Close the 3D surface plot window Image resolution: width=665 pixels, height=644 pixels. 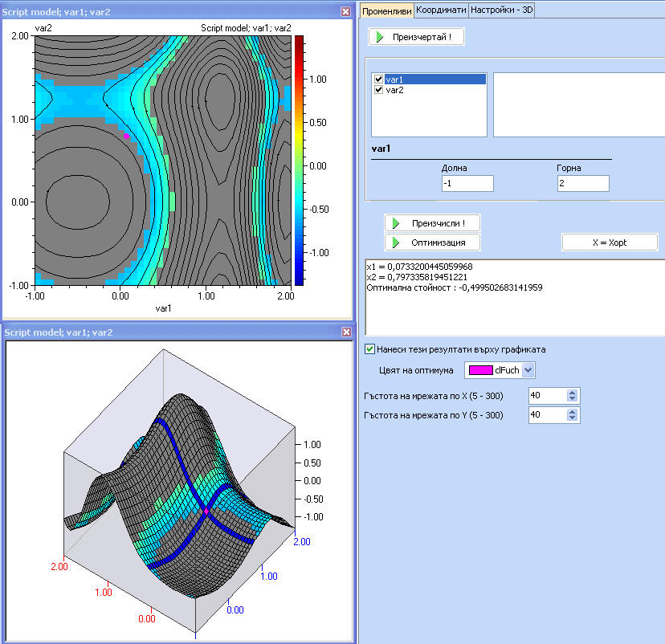tap(345, 332)
